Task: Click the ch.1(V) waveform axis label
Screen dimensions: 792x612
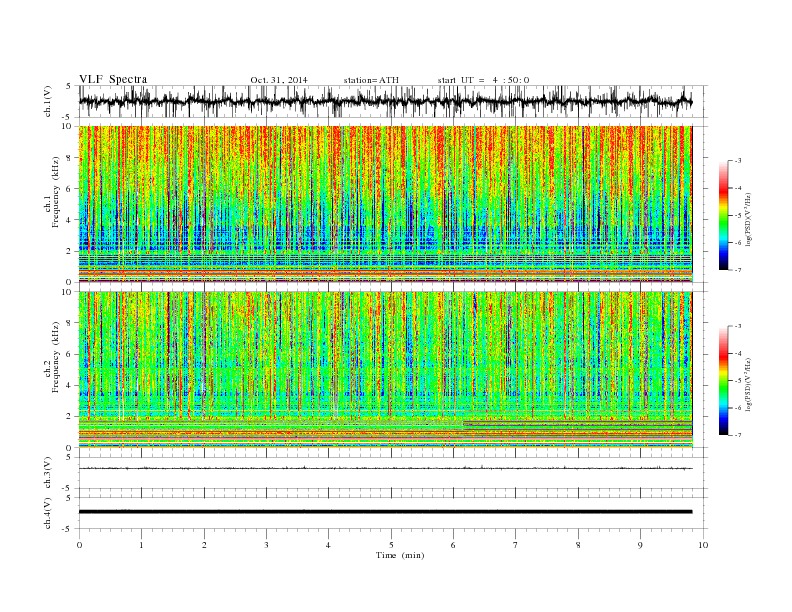Action: pos(48,103)
